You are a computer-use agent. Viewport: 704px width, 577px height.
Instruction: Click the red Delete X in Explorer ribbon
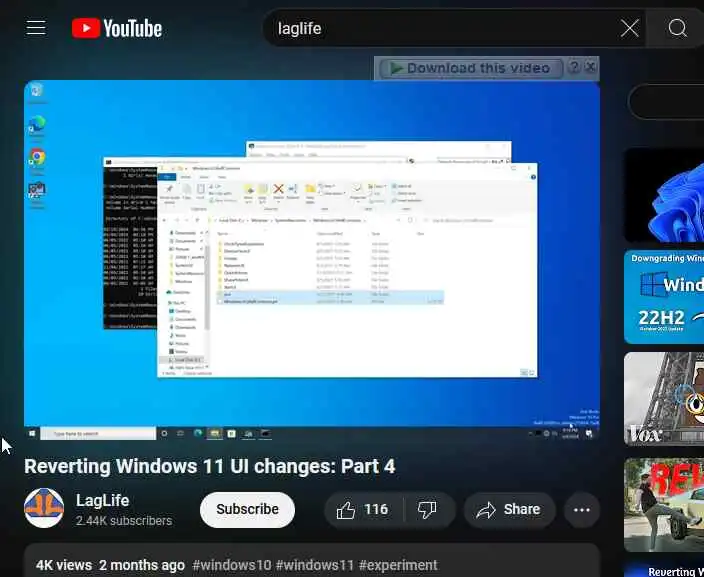[x=278, y=191]
